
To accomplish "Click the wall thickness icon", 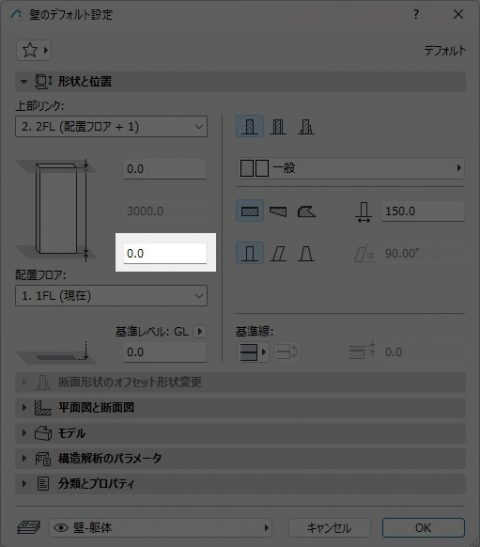I will [364, 212].
